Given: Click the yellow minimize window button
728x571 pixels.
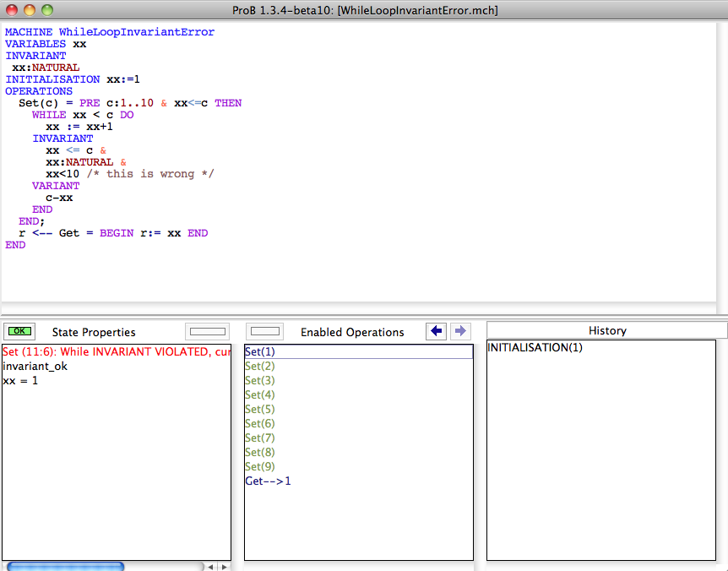Looking at the screenshot, I should (30, 10).
